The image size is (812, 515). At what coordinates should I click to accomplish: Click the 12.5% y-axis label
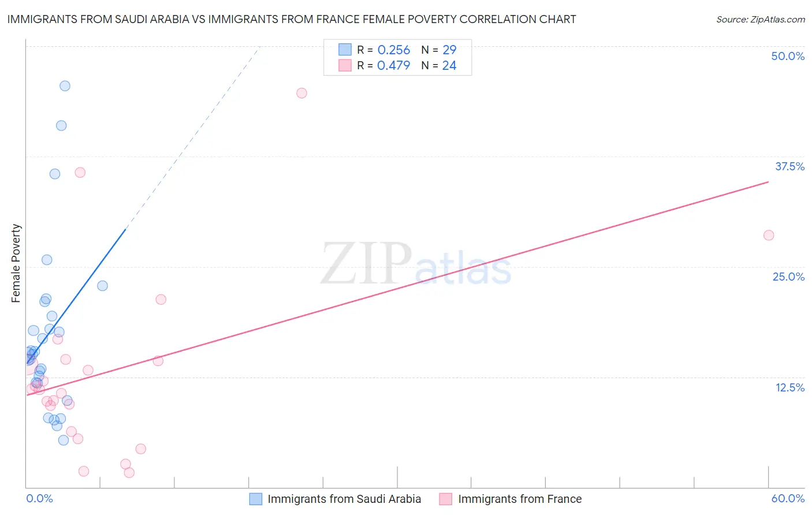tap(790, 387)
